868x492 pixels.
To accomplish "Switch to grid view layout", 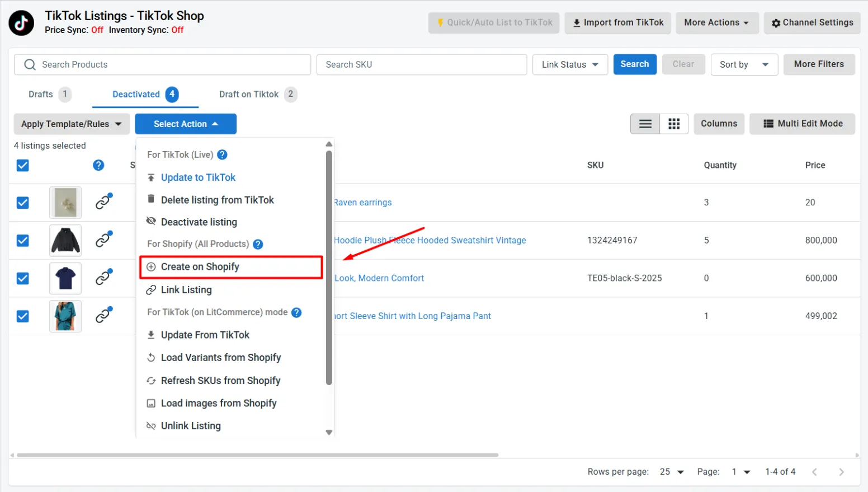I will click(674, 124).
